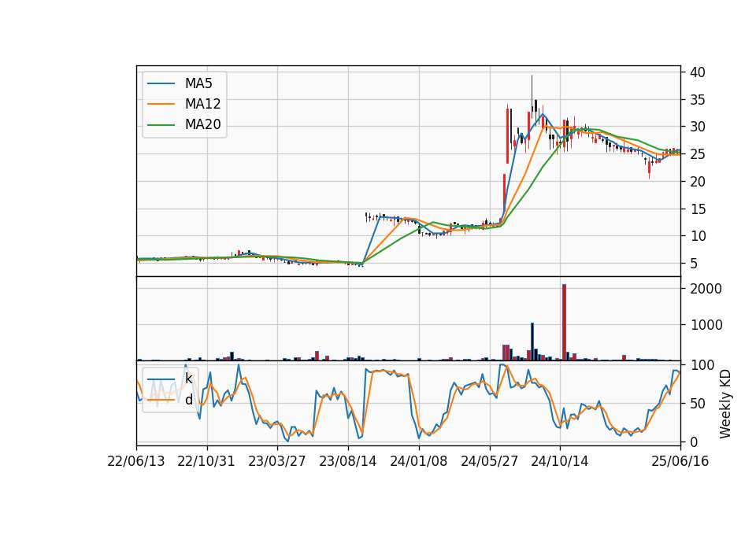Click the price axis value 40
This screenshot has height=543, width=756.
coord(698,72)
